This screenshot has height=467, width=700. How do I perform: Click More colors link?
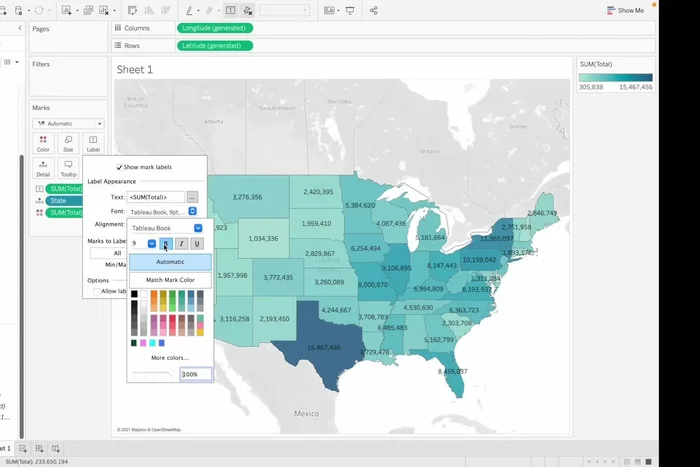[170, 357]
